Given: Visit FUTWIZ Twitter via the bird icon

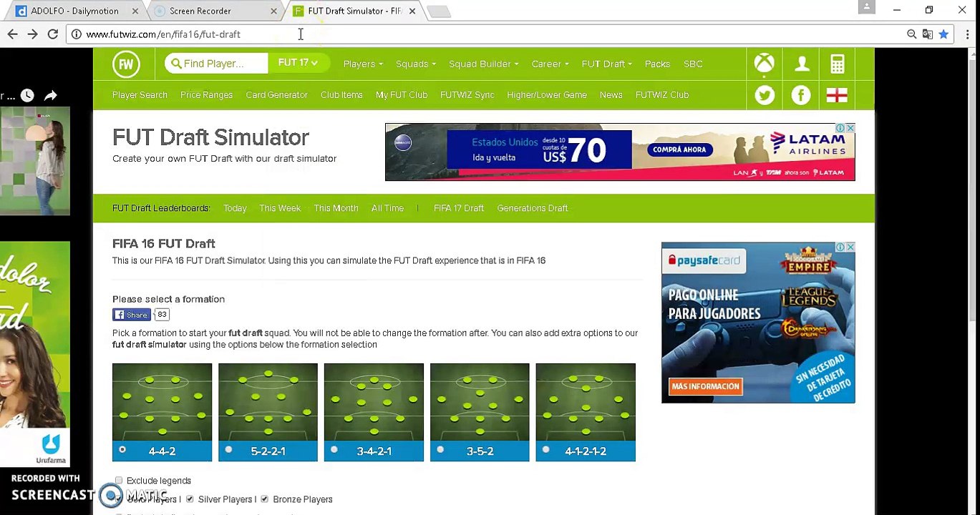Looking at the screenshot, I should click(x=765, y=94).
